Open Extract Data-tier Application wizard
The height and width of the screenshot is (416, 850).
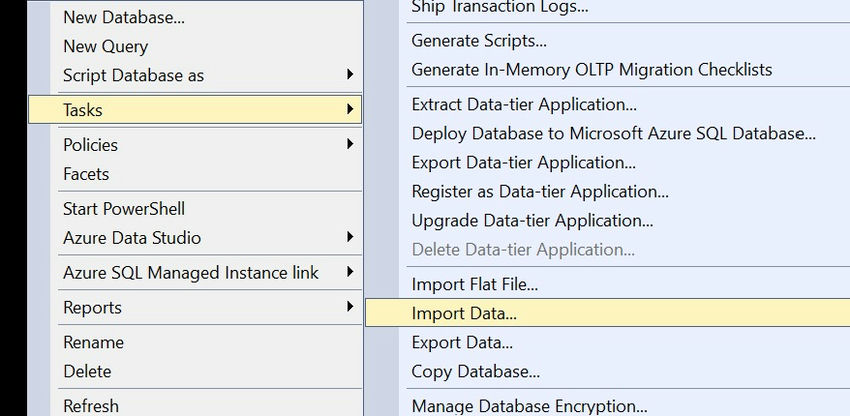pos(524,104)
